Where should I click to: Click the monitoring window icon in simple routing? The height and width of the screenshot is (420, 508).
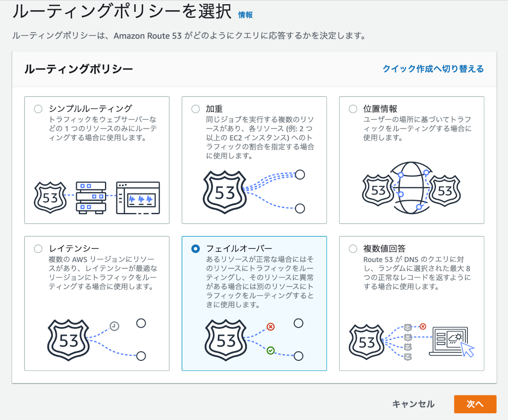[x=138, y=198]
